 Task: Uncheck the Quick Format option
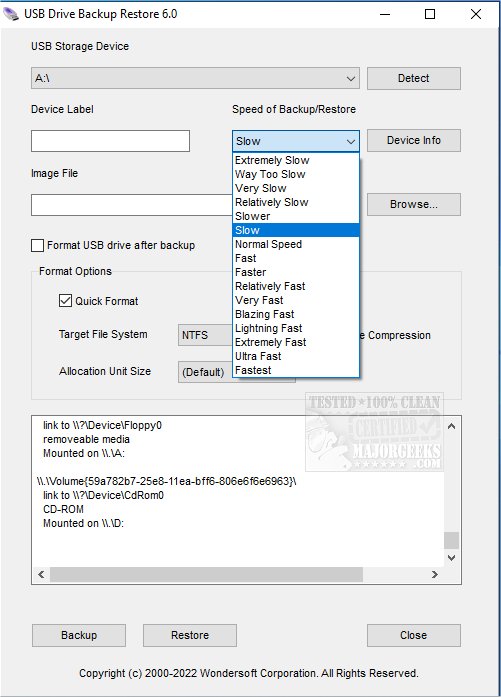click(65, 301)
